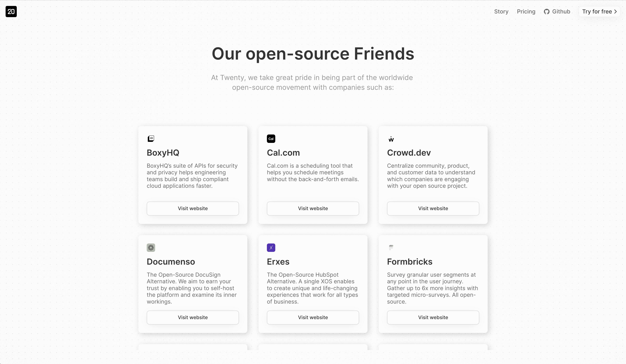The image size is (626, 364).
Task: Click the Crowd.dev 'w' logo icon
Action: pos(391,139)
